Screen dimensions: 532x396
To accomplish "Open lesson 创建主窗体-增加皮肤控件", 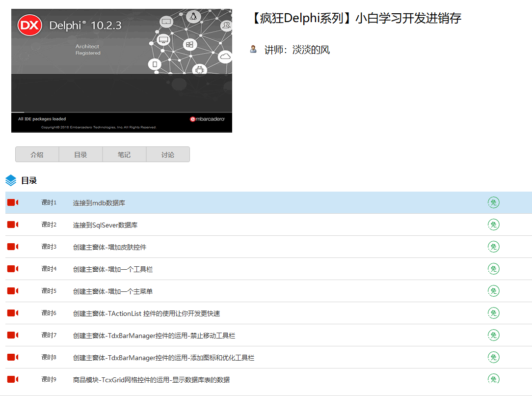I will (109, 247).
